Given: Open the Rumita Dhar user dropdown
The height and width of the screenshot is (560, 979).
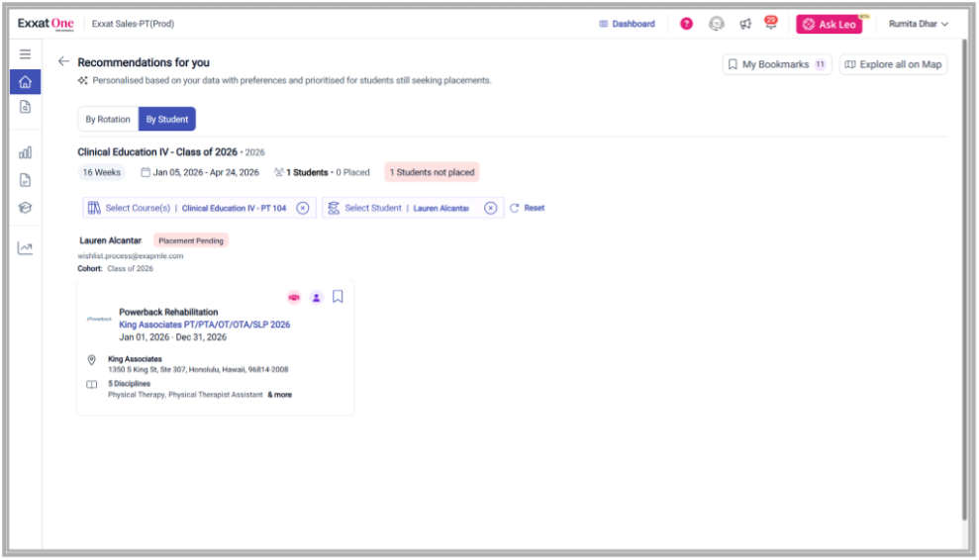Looking at the screenshot, I should click(x=918, y=24).
